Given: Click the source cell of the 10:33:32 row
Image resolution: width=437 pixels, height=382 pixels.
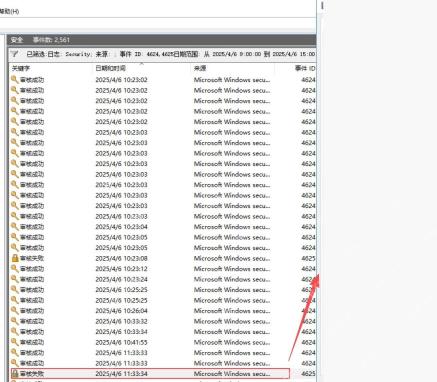Looking at the screenshot, I should point(232,321).
